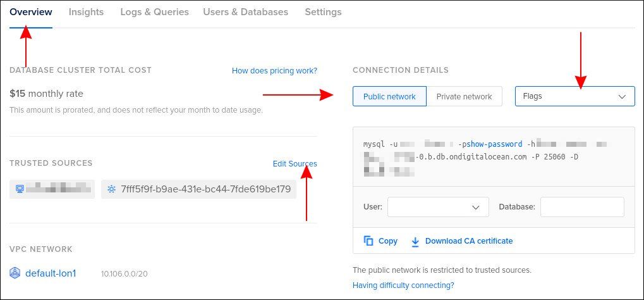The height and width of the screenshot is (300, 644).
Task: Select the Public network toggle
Action: (x=389, y=96)
